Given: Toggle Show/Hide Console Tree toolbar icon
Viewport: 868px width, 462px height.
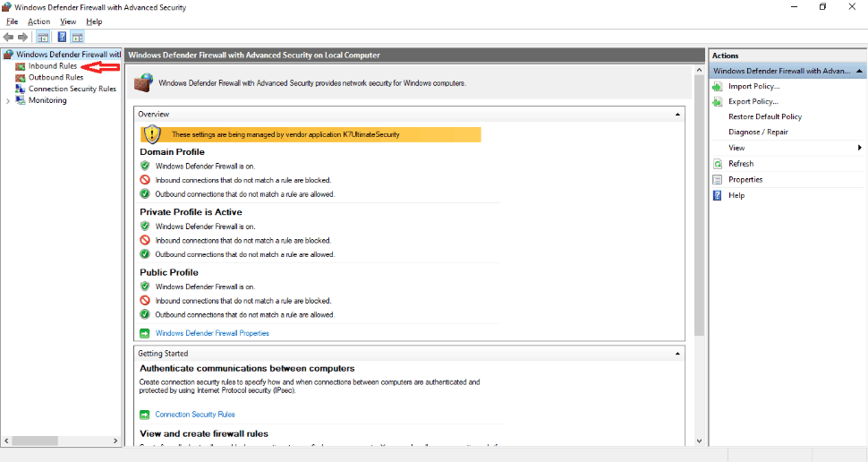Looking at the screenshot, I should (43, 37).
